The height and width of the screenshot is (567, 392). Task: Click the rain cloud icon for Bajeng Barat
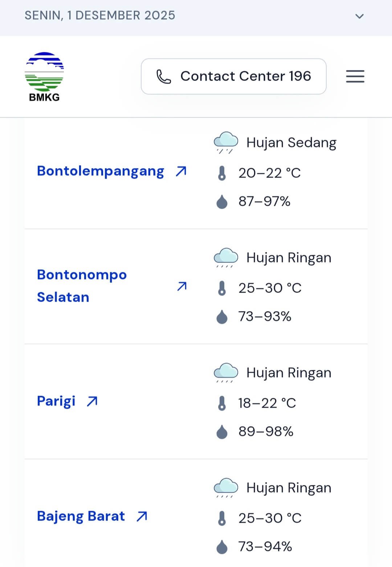click(x=226, y=488)
